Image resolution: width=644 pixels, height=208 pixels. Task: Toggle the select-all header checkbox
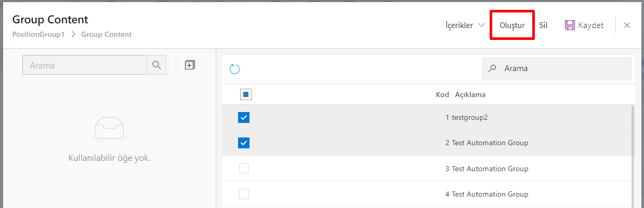246,94
